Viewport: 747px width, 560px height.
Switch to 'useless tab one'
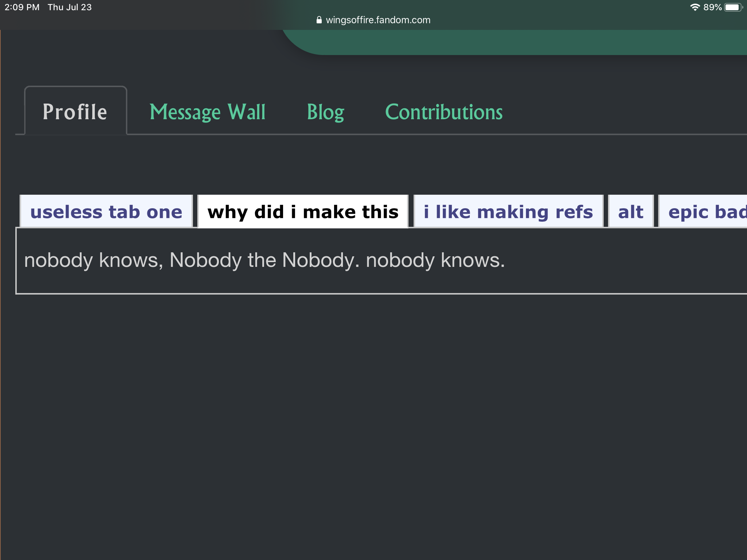[x=106, y=212]
